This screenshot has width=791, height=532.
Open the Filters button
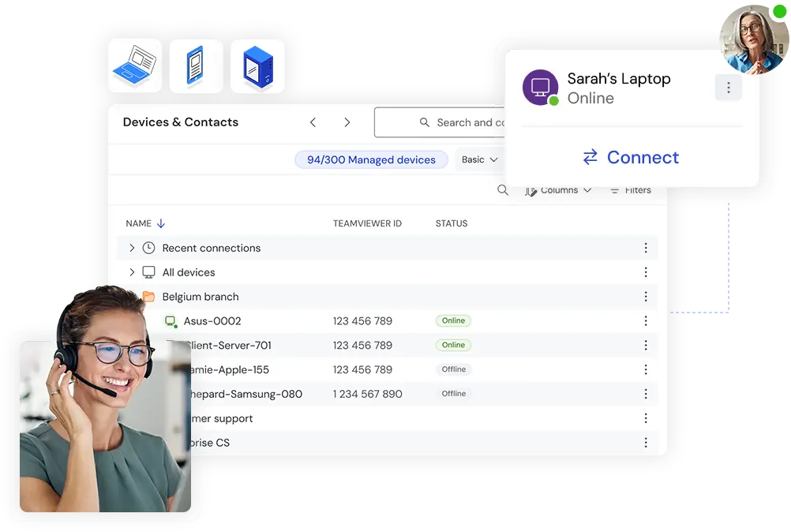click(x=631, y=190)
